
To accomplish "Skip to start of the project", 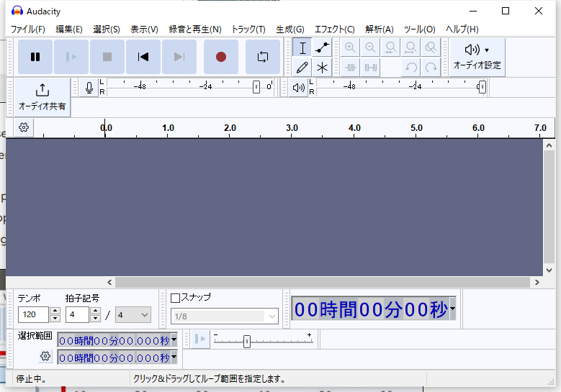I will point(143,57).
